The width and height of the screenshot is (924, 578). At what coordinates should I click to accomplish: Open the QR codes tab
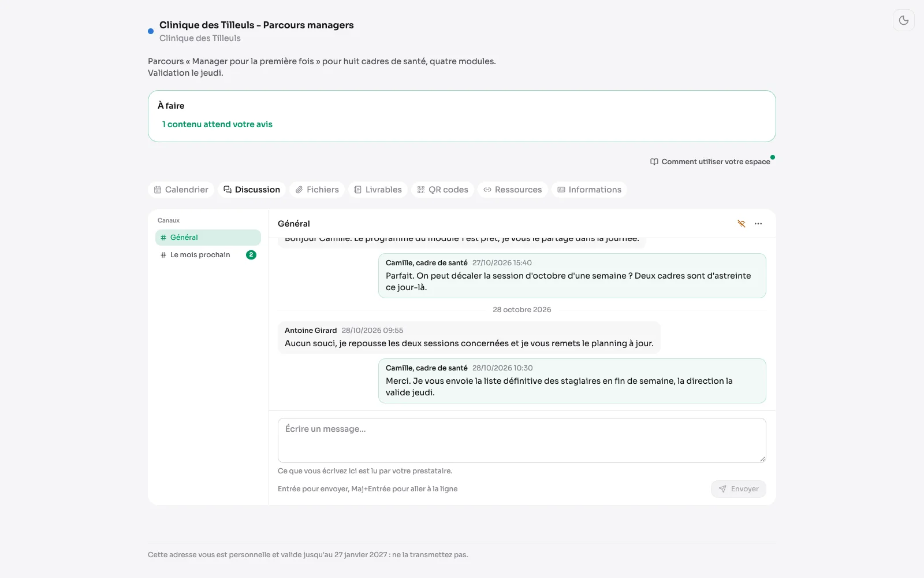(x=442, y=190)
